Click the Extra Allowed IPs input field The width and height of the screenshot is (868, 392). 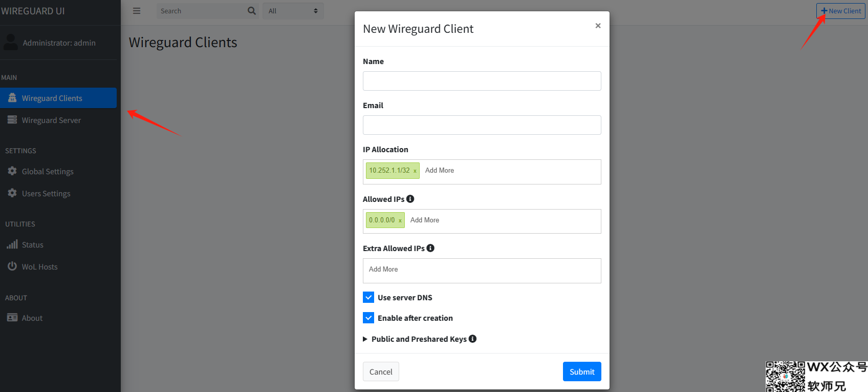(x=482, y=271)
